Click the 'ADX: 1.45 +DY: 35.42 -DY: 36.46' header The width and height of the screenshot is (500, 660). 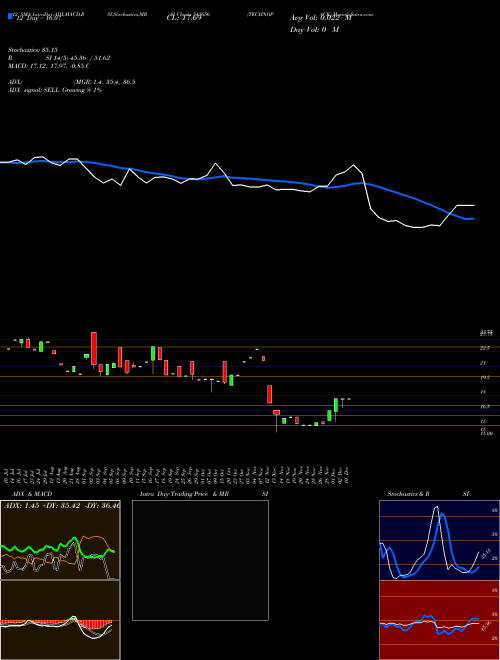(x=61, y=505)
